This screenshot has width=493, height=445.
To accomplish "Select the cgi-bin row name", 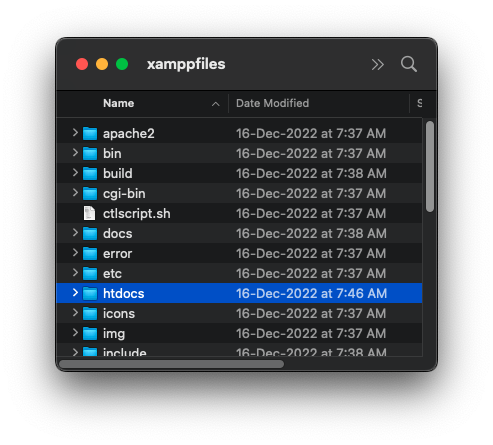I will coord(124,194).
